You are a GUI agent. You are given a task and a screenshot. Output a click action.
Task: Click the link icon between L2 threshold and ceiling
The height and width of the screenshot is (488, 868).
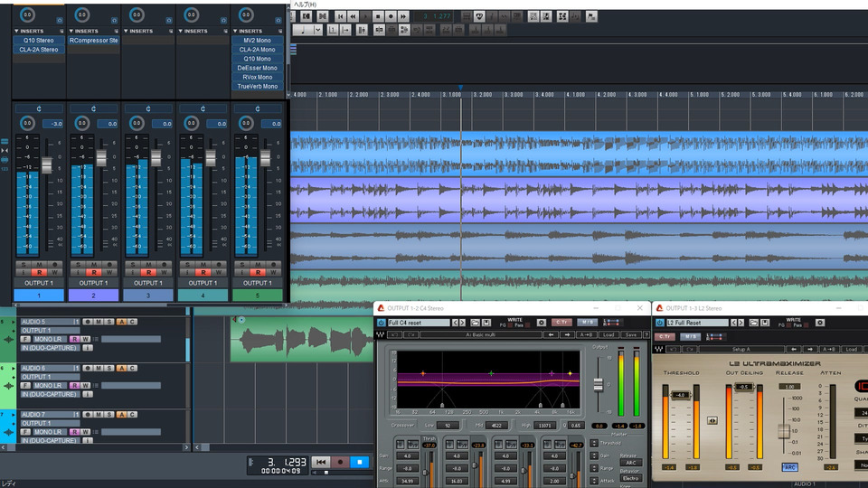coord(712,419)
